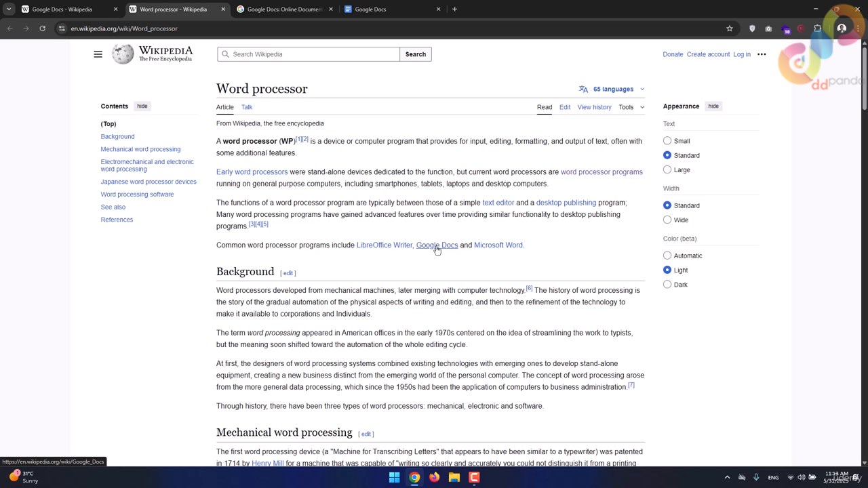The height and width of the screenshot is (488, 868).
Task: Open the Henry Mill link
Action: (267, 463)
